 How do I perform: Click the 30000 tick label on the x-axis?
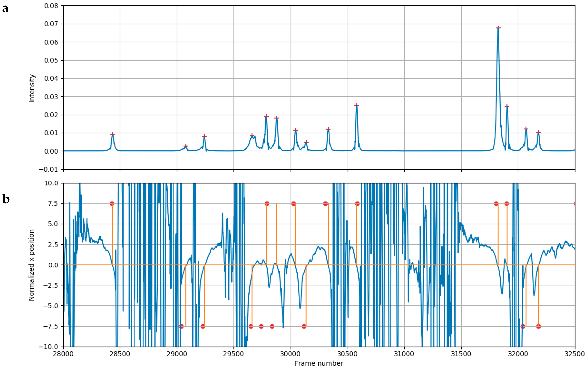tap(290, 354)
